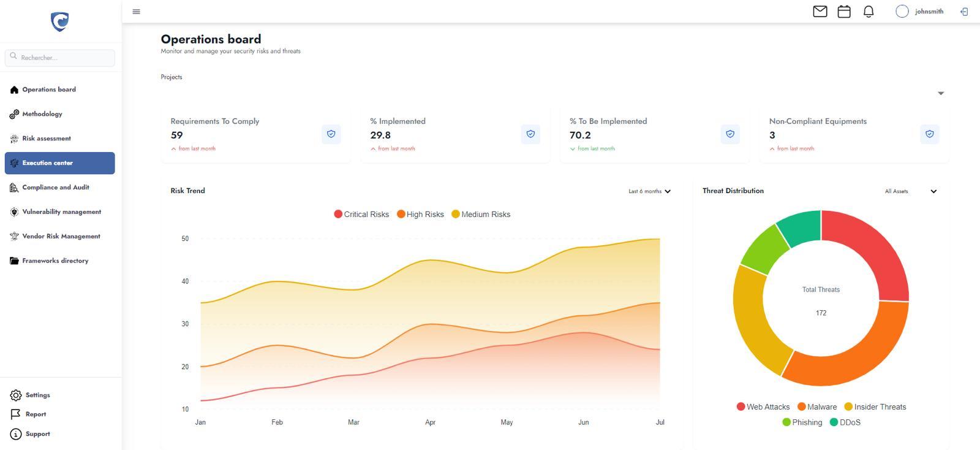
Task: Click the notifications bell icon
Action: (x=868, y=12)
